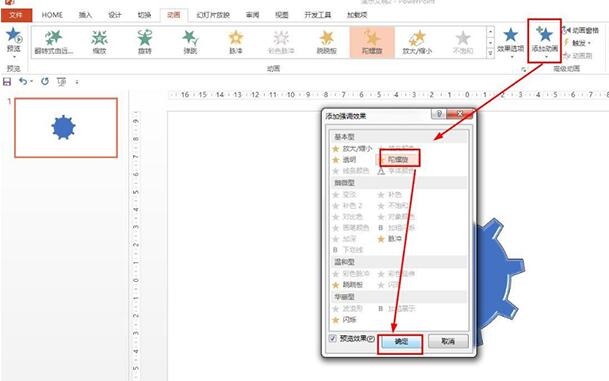609x381 pixels.
Task: Open the 文件 file tab
Action: [x=16, y=15]
